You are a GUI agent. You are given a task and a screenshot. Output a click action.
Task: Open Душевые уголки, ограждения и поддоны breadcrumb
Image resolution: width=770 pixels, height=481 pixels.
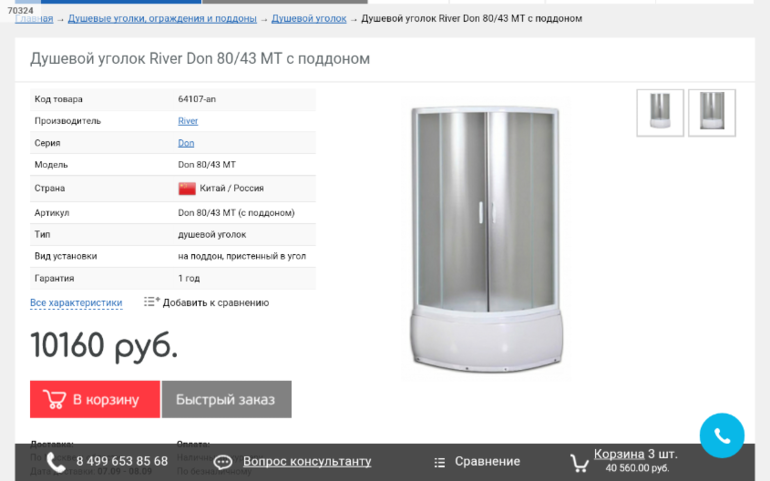(x=162, y=19)
